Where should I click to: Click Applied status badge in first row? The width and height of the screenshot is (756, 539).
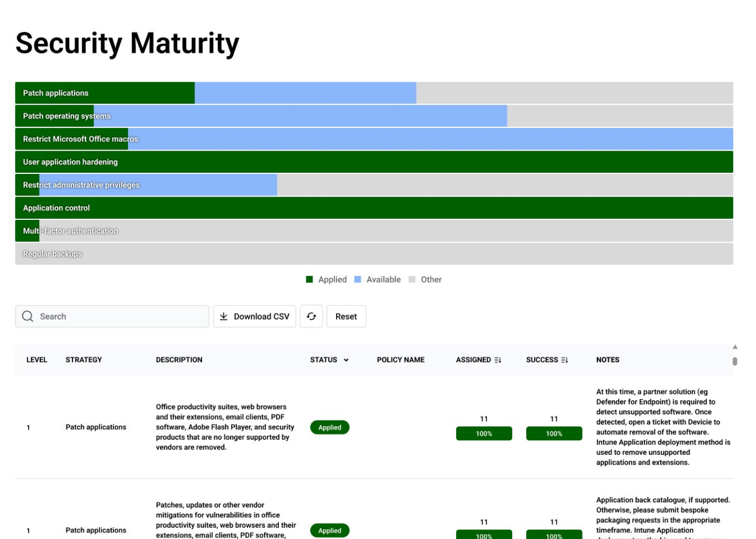pyautogui.click(x=330, y=427)
